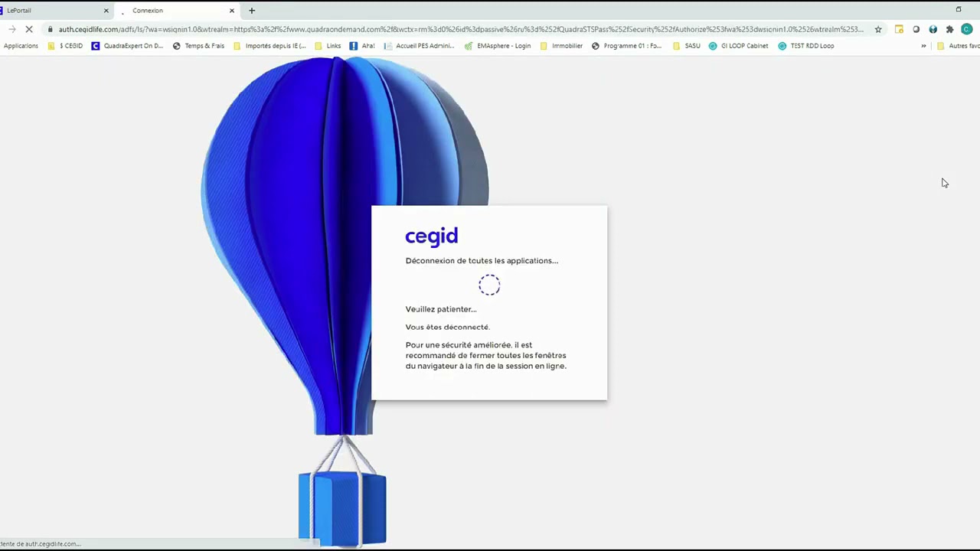Open the green profile avatar C
Image resolution: width=980 pixels, height=551 pixels.
click(966, 29)
